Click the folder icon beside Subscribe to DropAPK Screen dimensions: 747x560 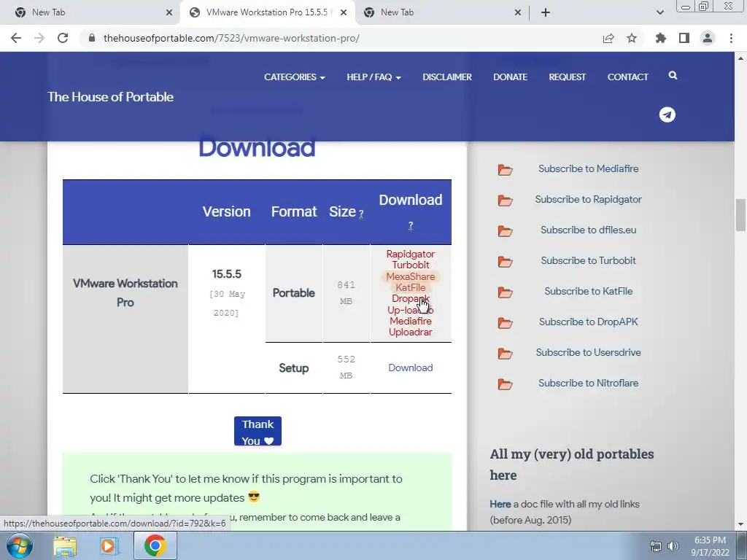tap(505, 323)
